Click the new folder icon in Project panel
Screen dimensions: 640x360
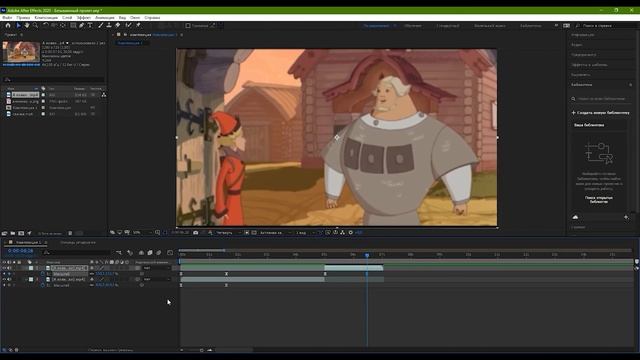coord(13,233)
